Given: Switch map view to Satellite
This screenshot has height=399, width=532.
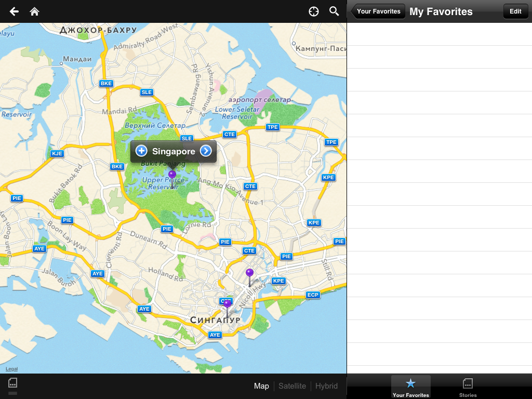Looking at the screenshot, I should click(292, 386).
